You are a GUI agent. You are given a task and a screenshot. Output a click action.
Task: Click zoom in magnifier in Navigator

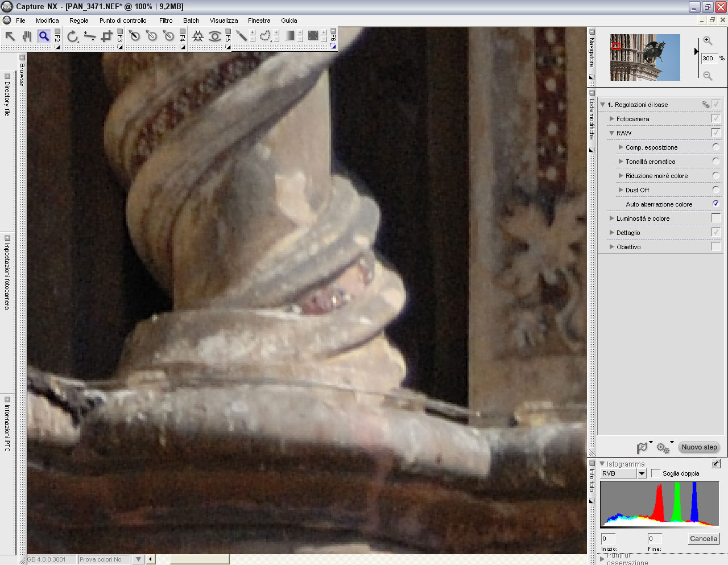[708, 40]
